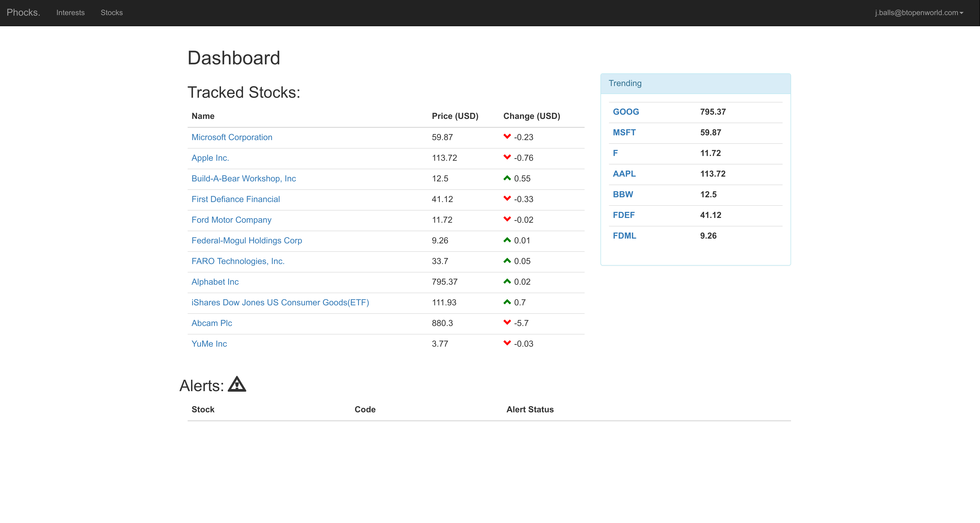
Task: Click green up arrow in Alphabet Inc row
Action: tap(507, 281)
